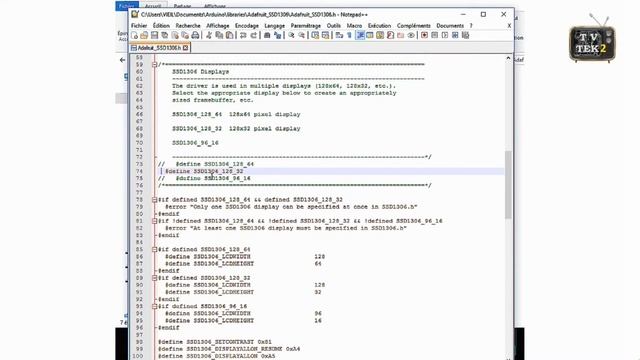Collapse the #if fold at line 78
Image resolution: width=640 pixels, height=360 pixels.
click(154, 200)
